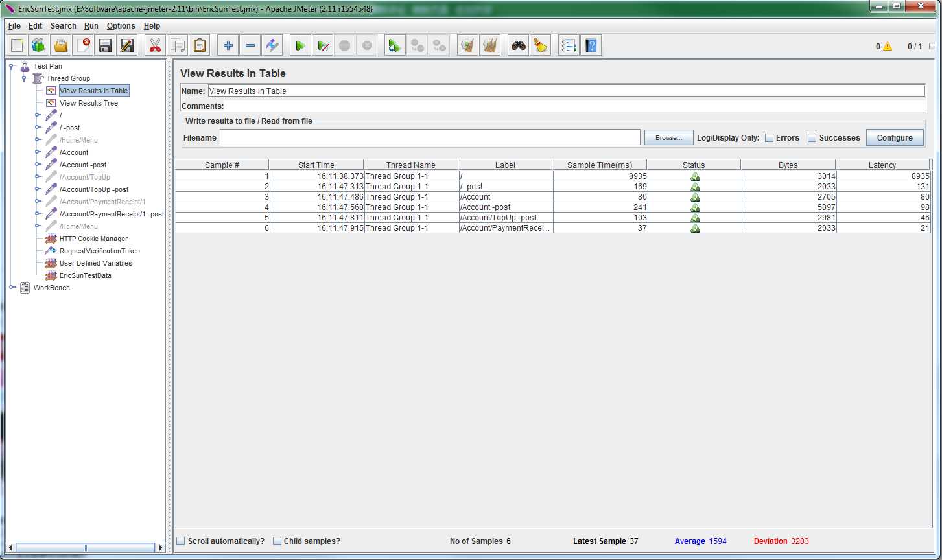This screenshot has height=560, width=942.
Task: Select View Results Tree in tree
Action: coord(89,103)
